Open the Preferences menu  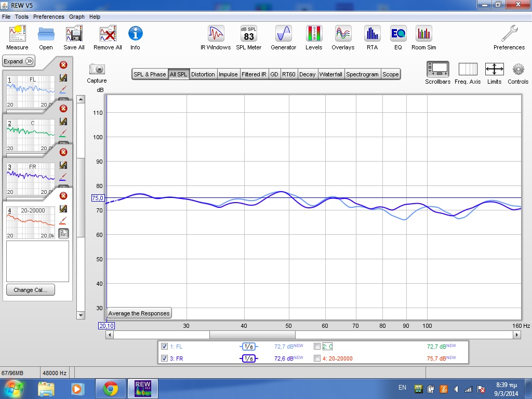pyautogui.click(x=48, y=17)
